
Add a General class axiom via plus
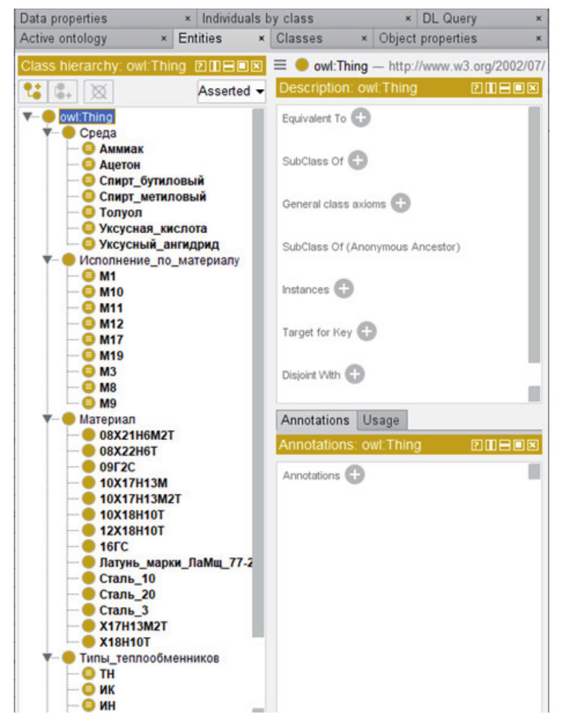(x=400, y=203)
